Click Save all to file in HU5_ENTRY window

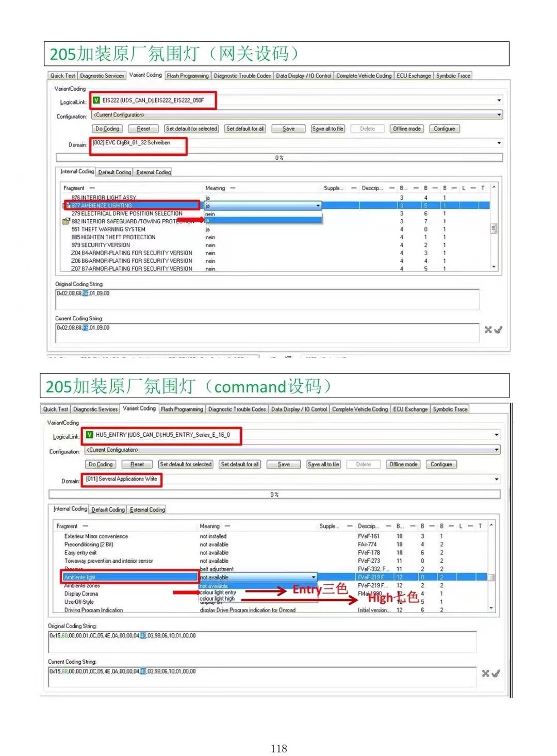323,465
